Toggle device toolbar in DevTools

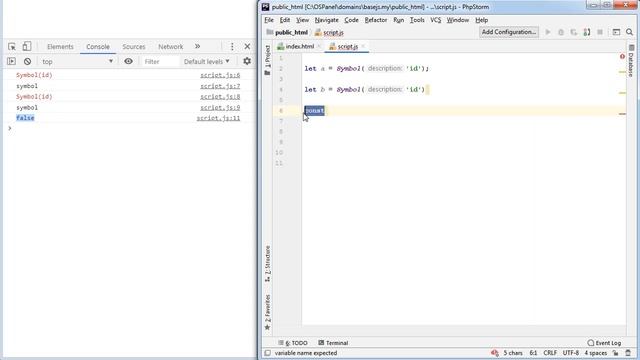pos(27,47)
